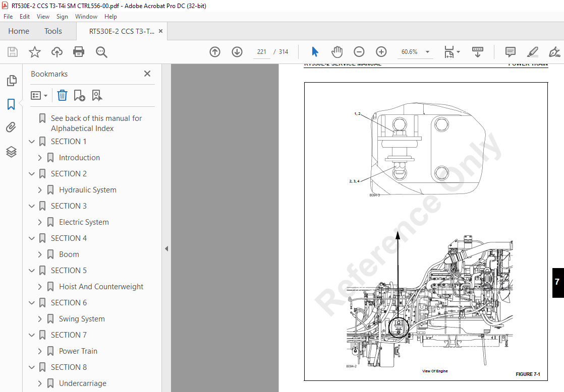This screenshot has height=392, width=564.
Task: Open the sign document pen tool
Action: tap(554, 52)
